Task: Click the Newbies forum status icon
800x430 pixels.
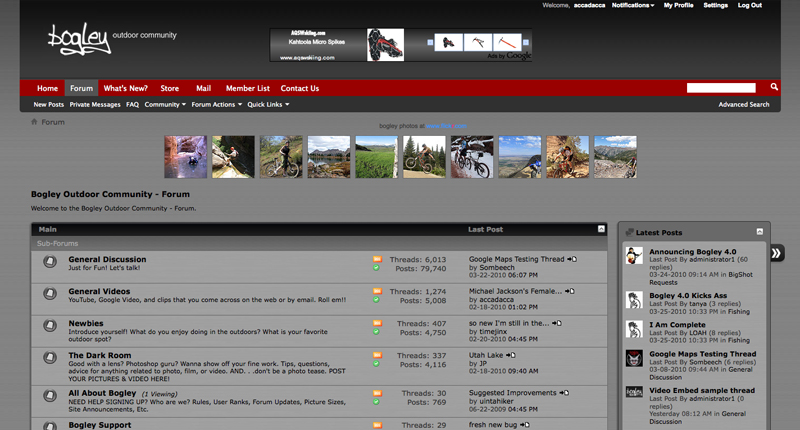Action: (x=49, y=327)
